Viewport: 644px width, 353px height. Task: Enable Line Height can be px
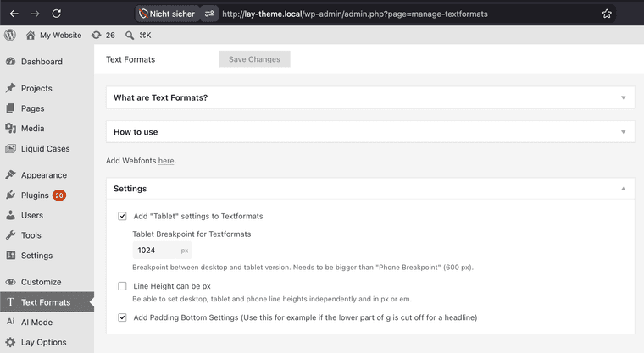tap(122, 286)
